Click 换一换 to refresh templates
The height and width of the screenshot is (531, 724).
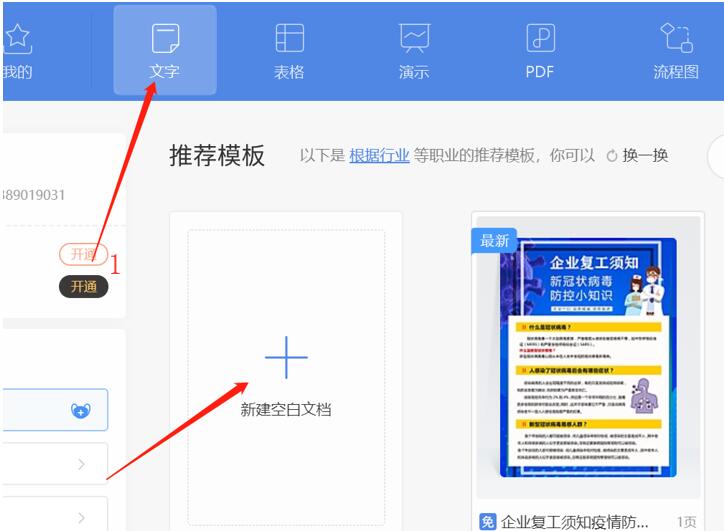645,156
